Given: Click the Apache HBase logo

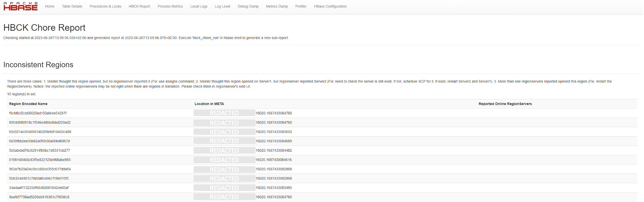Looking at the screenshot, I should (20, 6).
